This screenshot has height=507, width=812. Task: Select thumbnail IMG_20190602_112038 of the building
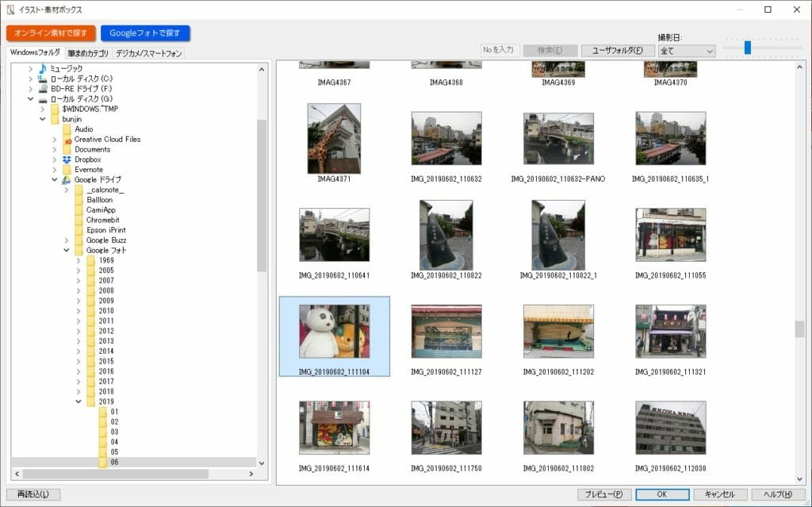tap(671, 428)
